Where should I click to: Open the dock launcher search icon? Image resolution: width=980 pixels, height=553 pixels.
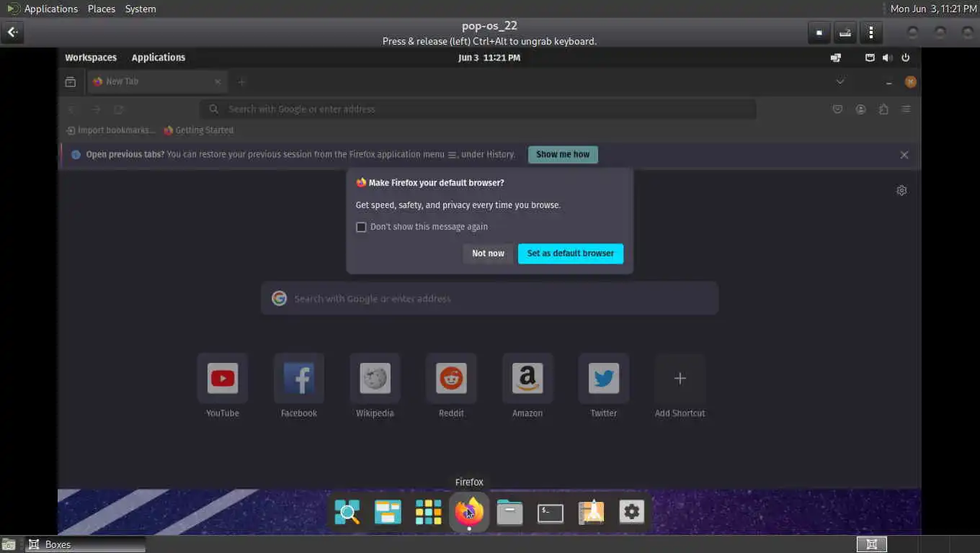click(x=347, y=512)
